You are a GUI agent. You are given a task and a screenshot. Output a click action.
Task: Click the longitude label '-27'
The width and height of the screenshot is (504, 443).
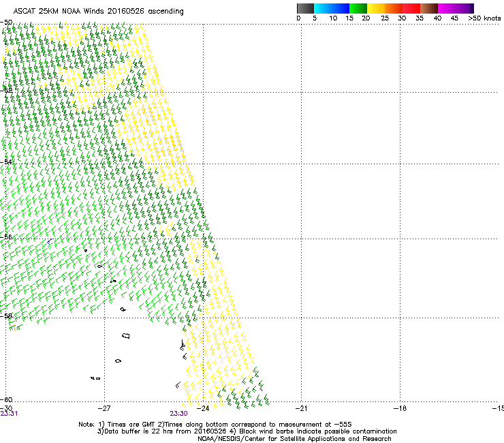[104, 408]
